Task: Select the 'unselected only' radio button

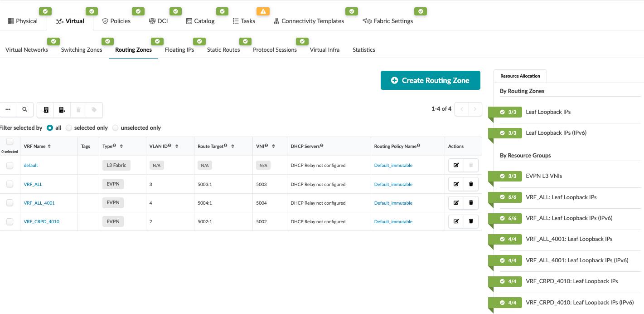Action: [116, 128]
